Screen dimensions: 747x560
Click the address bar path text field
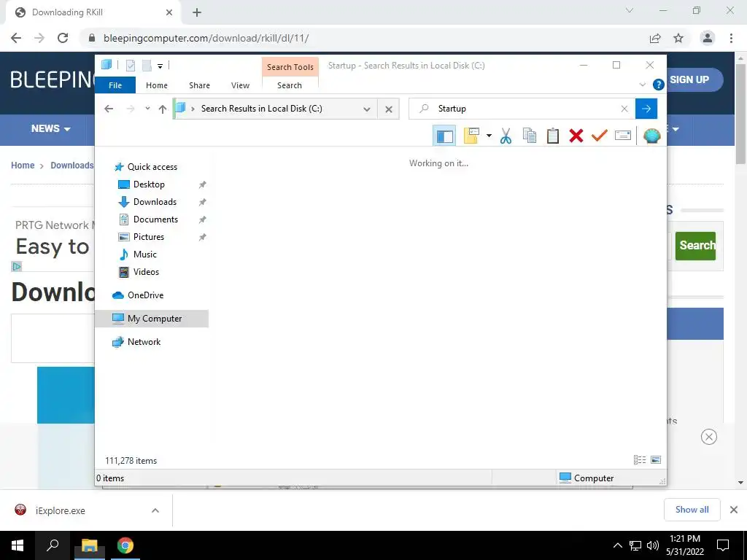[275, 109]
